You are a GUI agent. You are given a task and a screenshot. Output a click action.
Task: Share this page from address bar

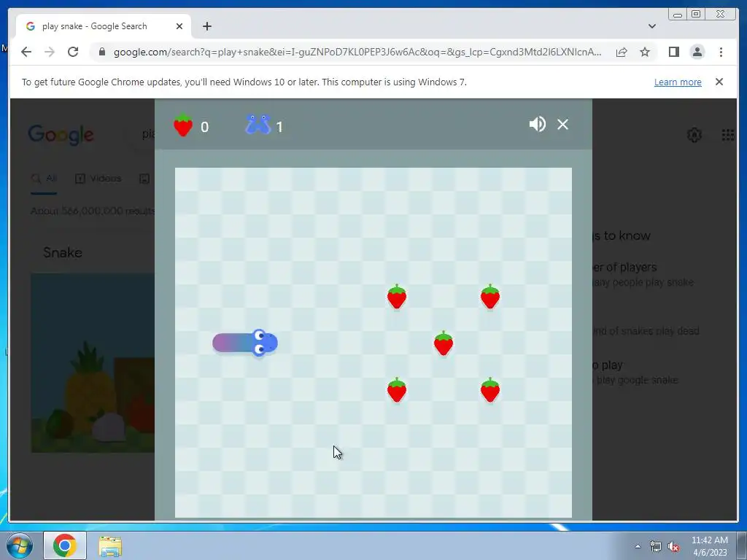pyautogui.click(x=622, y=52)
